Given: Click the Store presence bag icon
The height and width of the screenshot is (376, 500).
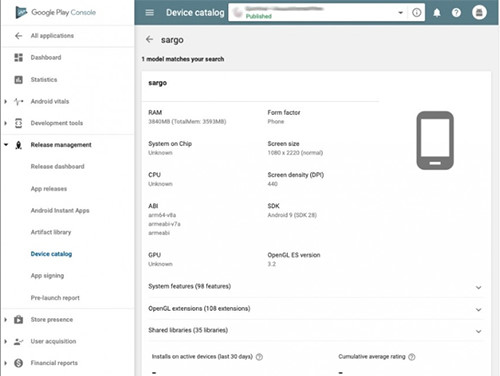Looking at the screenshot, I should coord(19,320).
